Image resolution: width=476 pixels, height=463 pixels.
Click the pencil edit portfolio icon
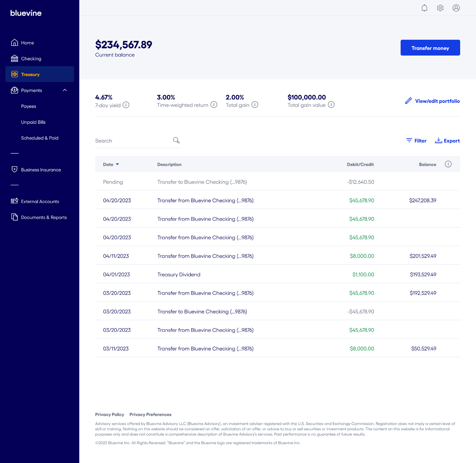(408, 101)
